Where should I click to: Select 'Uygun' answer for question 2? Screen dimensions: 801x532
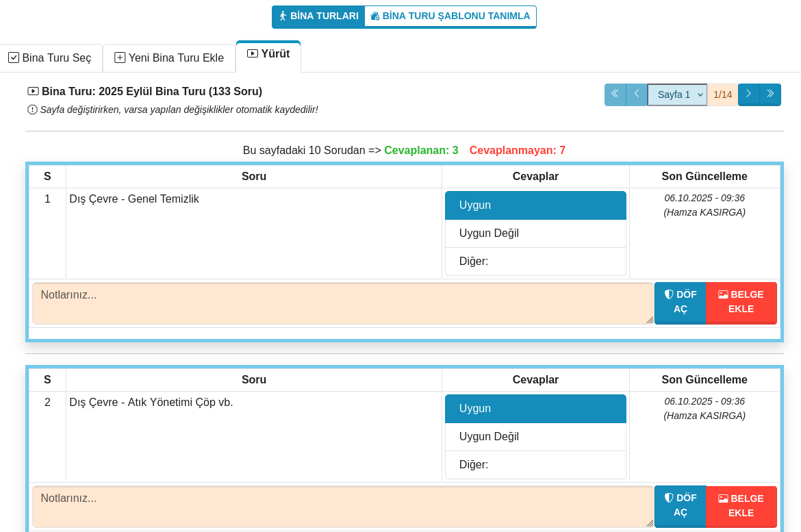pos(535,409)
